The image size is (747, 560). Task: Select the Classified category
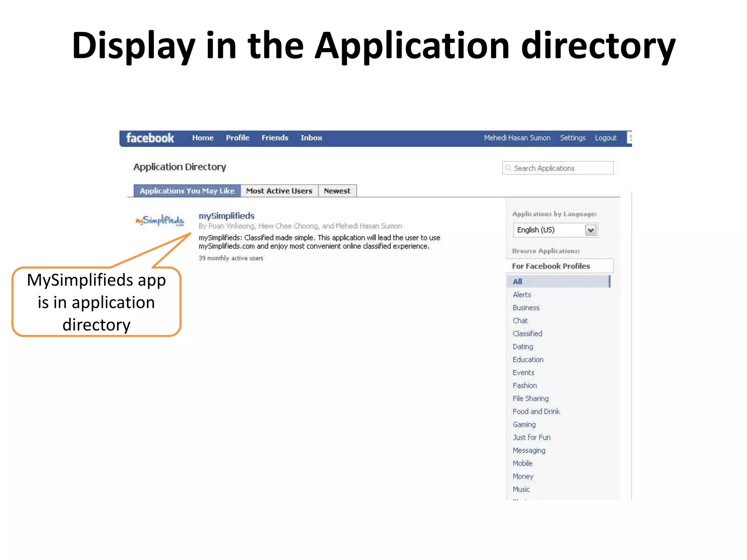[x=527, y=334]
